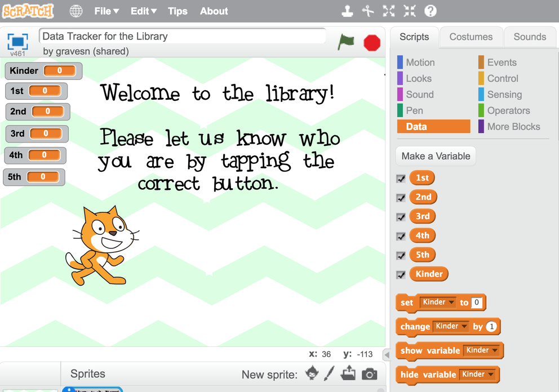Choose new sprite from library icon
This screenshot has height=392, width=559.
312,373
